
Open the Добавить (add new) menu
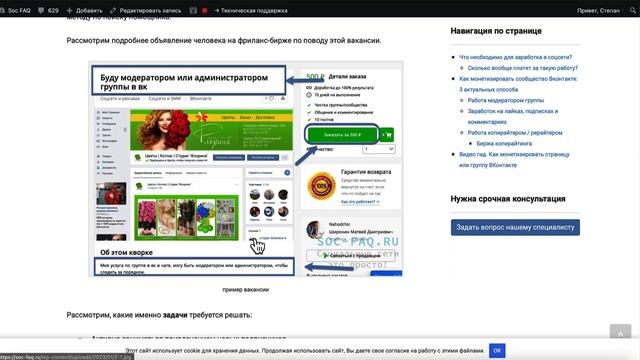[x=84, y=11]
